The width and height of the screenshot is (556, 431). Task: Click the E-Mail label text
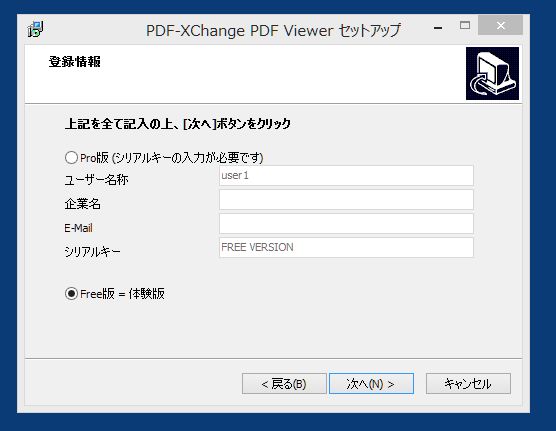pos(78,228)
